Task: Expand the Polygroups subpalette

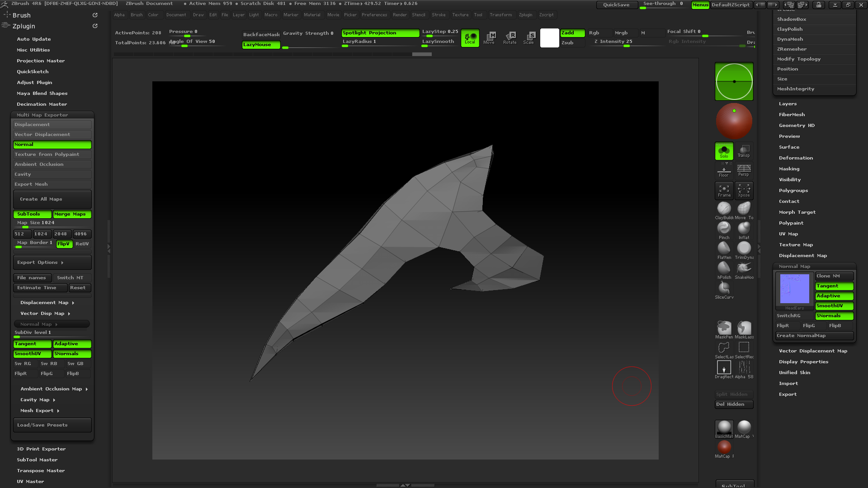Action: pos(793,191)
